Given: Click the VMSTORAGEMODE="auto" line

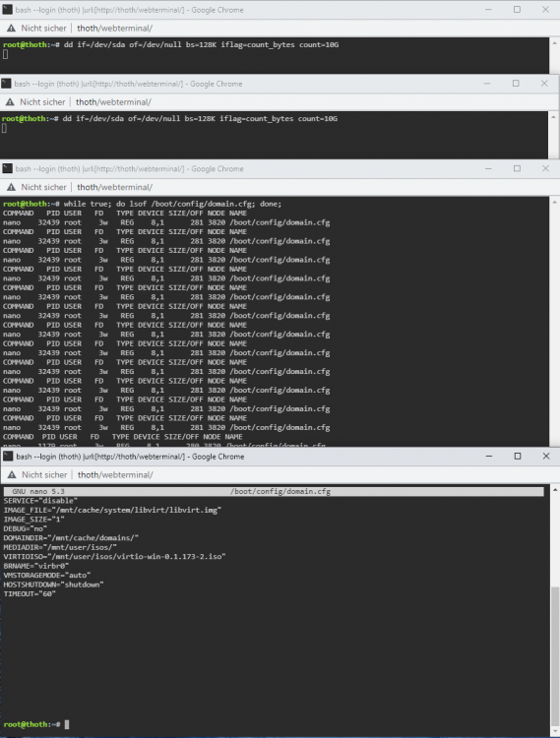Looking at the screenshot, I should [47, 576].
